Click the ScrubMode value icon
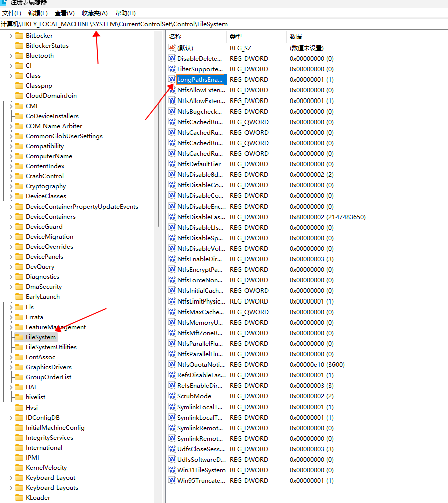Viewport: 448px width, 503px height. (x=172, y=396)
